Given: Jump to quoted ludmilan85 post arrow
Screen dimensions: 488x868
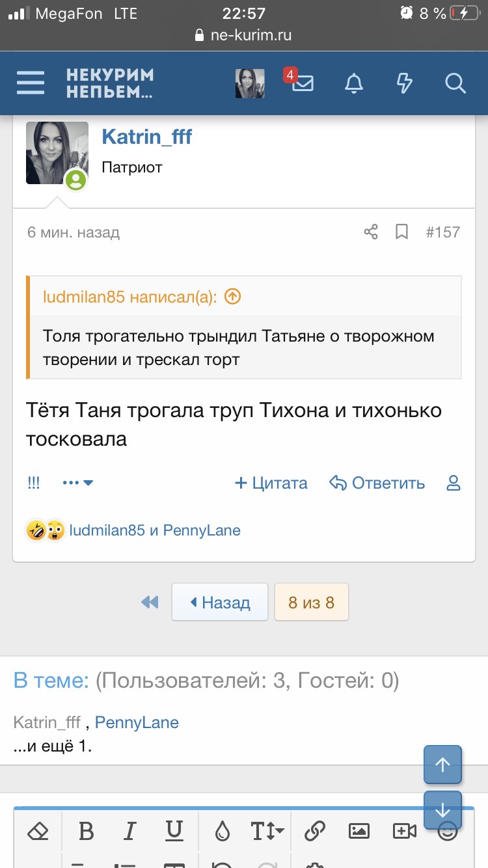Looking at the screenshot, I should 232,297.
